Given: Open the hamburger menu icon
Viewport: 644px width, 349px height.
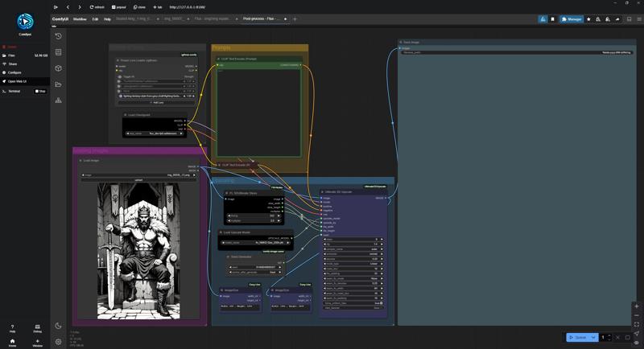Looking at the screenshot, I should point(639,18).
